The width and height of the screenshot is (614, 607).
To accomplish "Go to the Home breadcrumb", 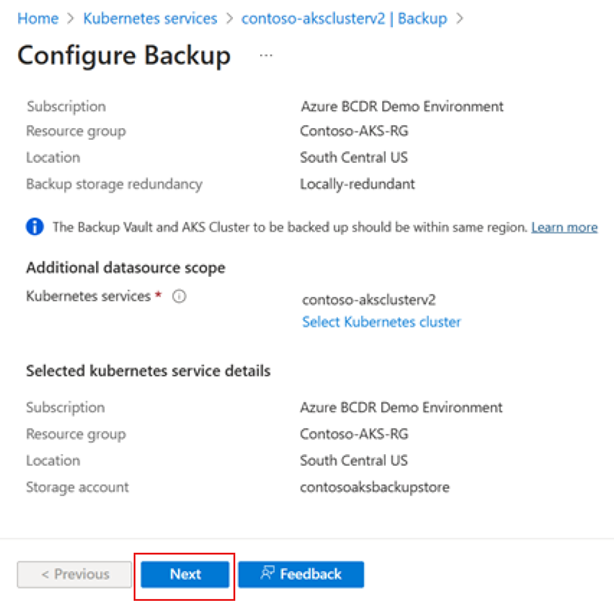I will pyautogui.click(x=38, y=18).
